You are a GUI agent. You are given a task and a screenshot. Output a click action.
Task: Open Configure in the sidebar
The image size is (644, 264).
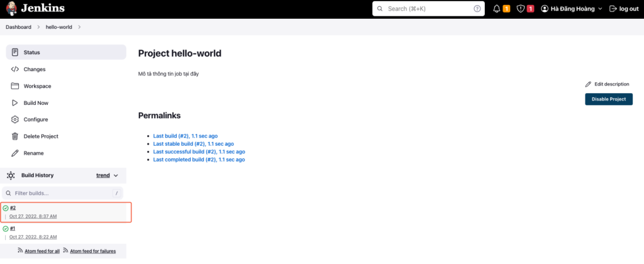pos(65,119)
